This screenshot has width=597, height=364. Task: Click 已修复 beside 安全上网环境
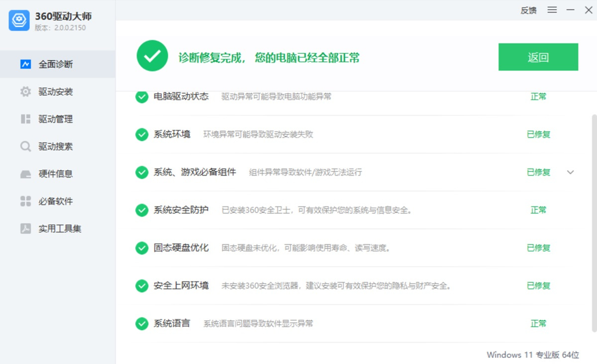tap(538, 286)
